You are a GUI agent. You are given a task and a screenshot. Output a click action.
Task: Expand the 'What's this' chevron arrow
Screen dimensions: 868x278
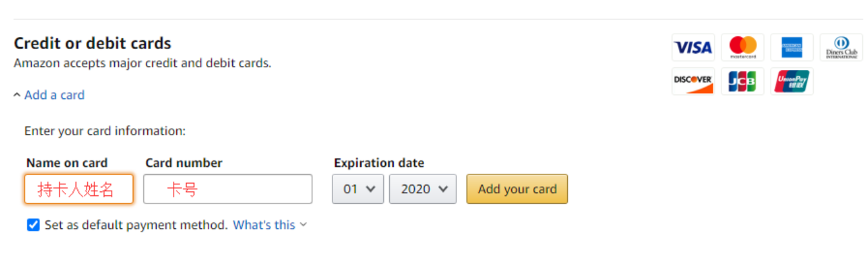click(x=303, y=225)
